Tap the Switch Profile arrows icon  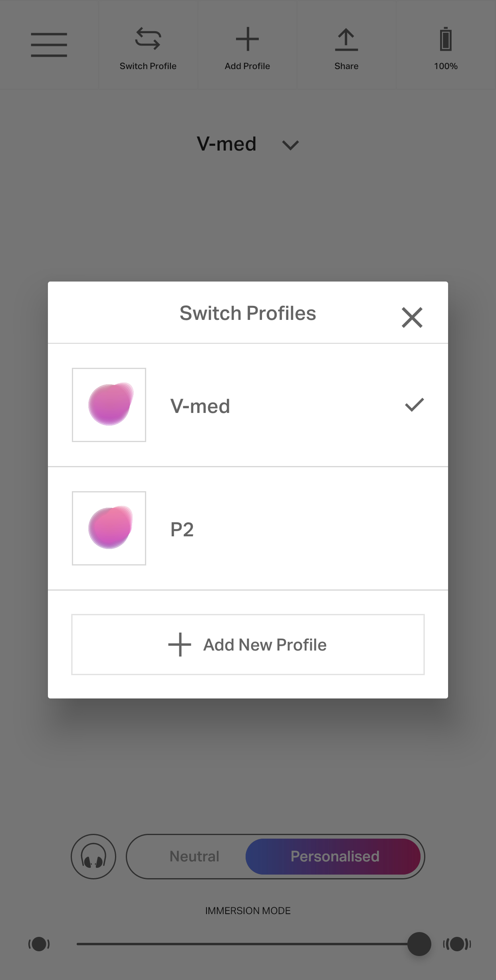(x=148, y=39)
